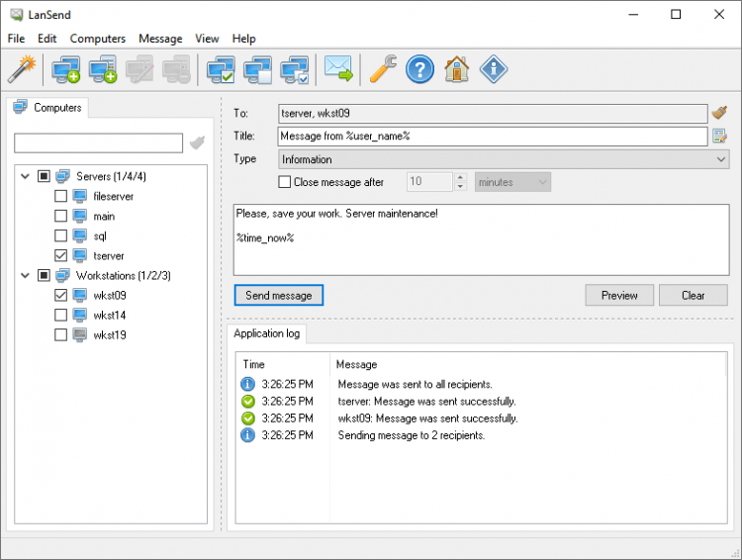Screen dimensions: 742x560
Task: Click the Title field with %user_name%
Action: click(493, 137)
